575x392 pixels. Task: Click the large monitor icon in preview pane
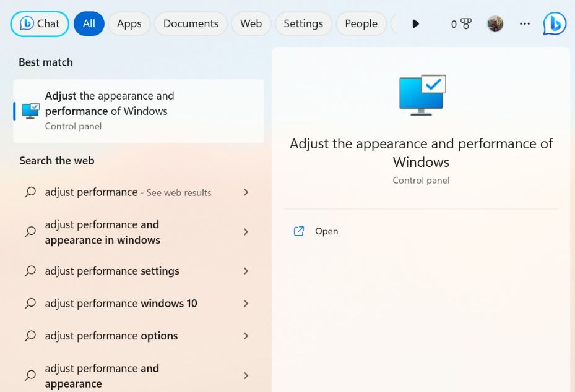pos(423,95)
